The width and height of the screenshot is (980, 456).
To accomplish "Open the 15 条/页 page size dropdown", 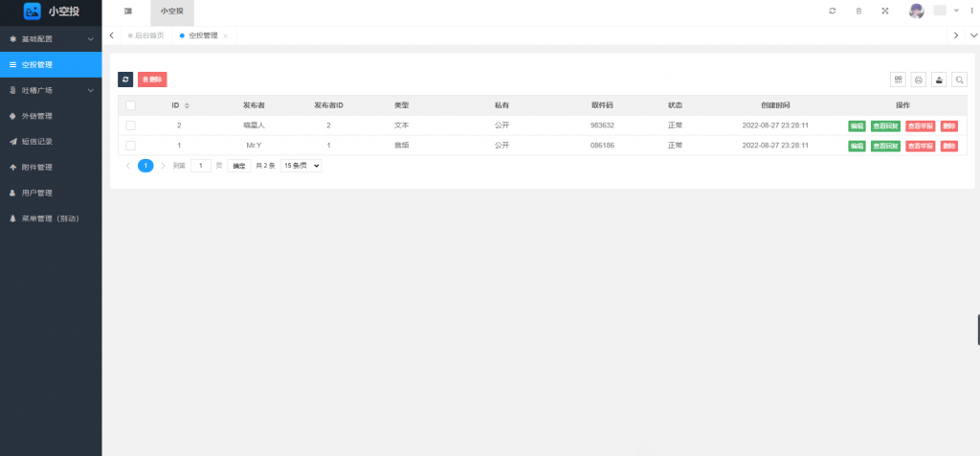I will coord(301,166).
